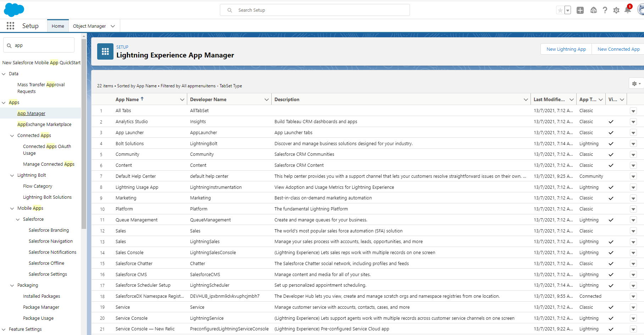Open row actions for Service Console
Image resolution: width=644 pixels, height=335 pixels.
click(633, 318)
